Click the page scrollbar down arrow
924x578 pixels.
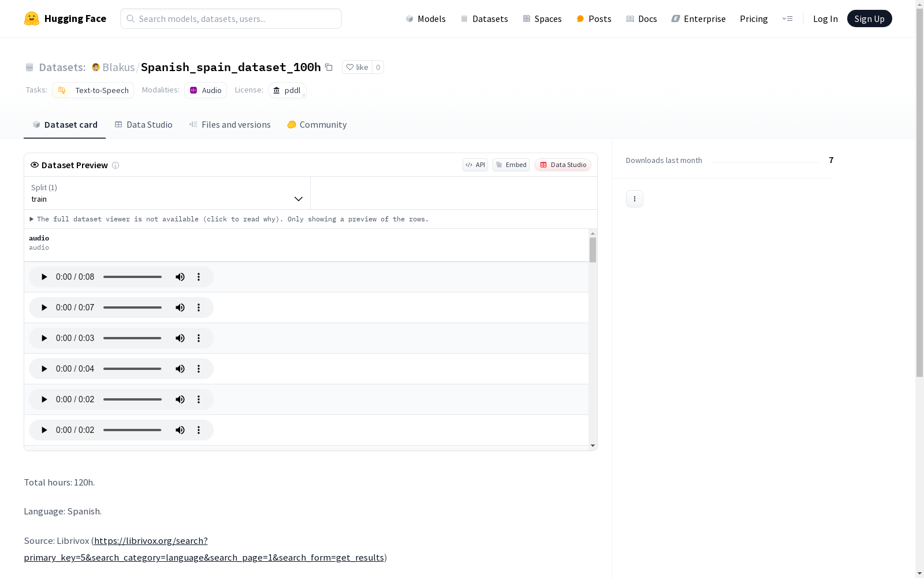919,573
